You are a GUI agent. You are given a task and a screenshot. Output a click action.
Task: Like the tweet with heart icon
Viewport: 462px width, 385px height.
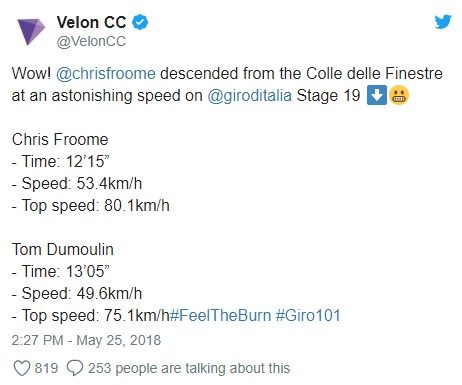pyautogui.click(x=22, y=368)
